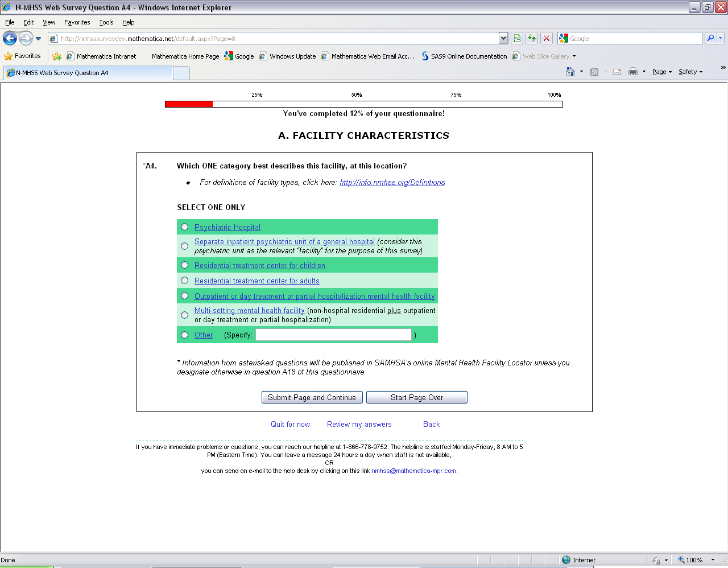Image resolution: width=728 pixels, height=568 pixels.
Task: Click the "SELECT ONE ONLY" text
Action: [211, 207]
